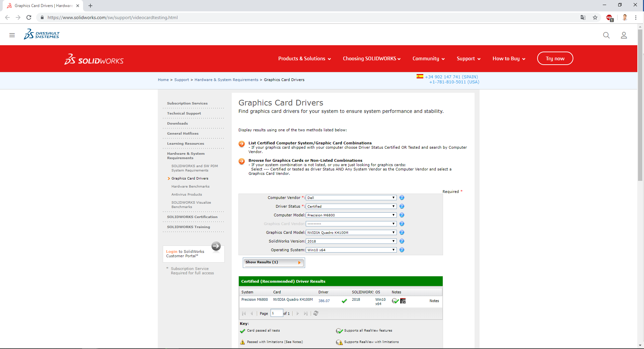Click the browser forward arrow
644x349 pixels.
coord(18,17)
